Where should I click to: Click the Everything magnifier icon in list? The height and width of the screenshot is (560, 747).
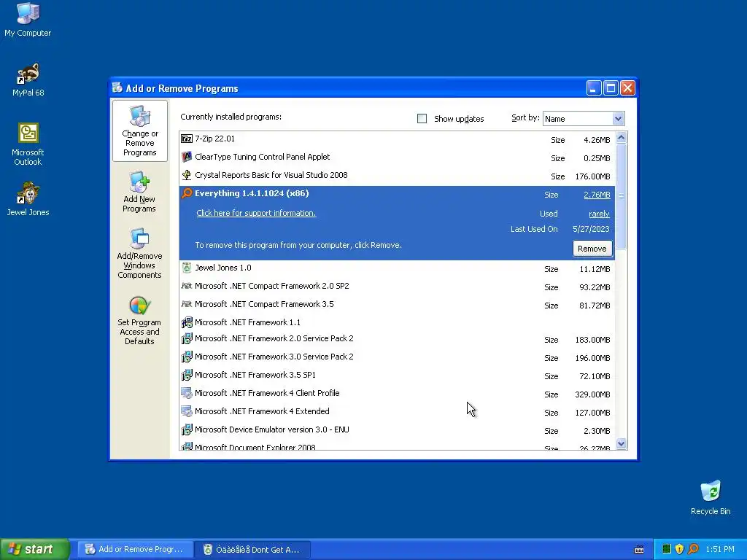coord(187,193)
